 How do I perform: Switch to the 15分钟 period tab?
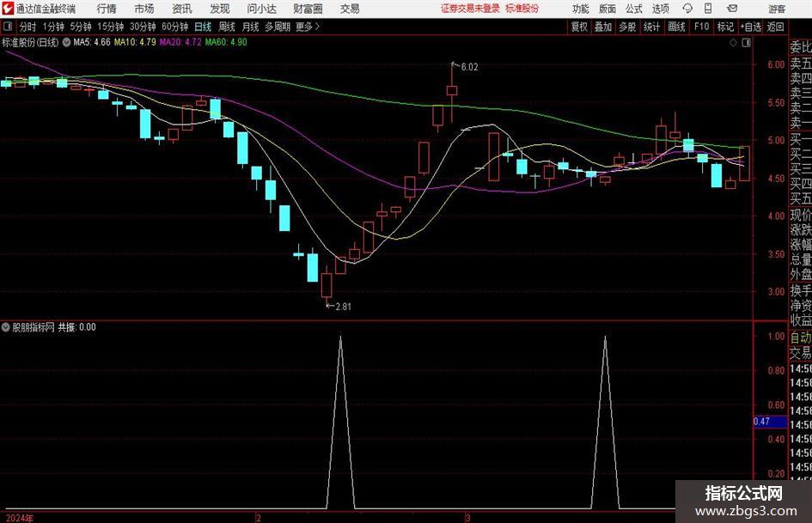(111, 27)
